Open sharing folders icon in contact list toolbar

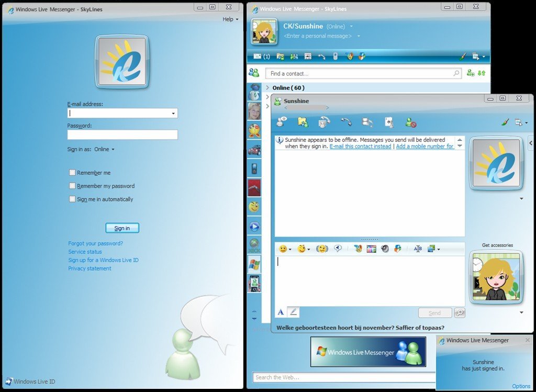tap(281, 57)
